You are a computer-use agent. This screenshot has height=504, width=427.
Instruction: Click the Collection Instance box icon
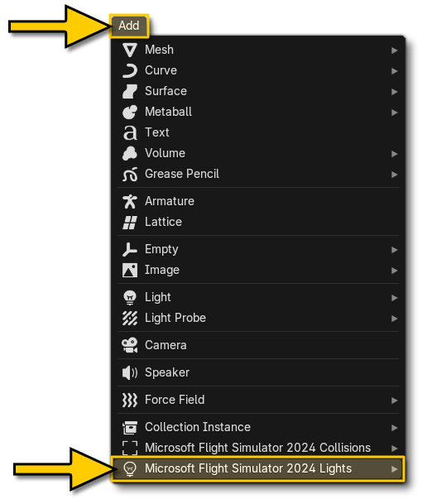coord(130,427)
